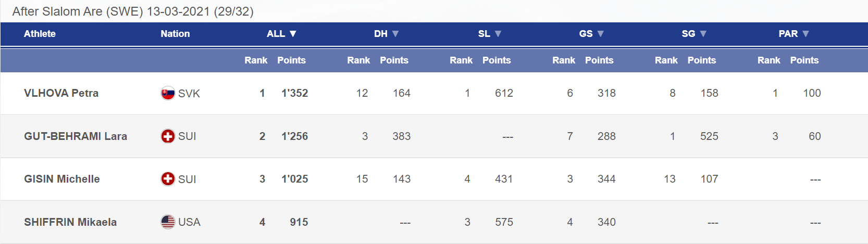868x244 pixels.
Task: Sort by SG super-G column arrow
Action: [703, 34]
